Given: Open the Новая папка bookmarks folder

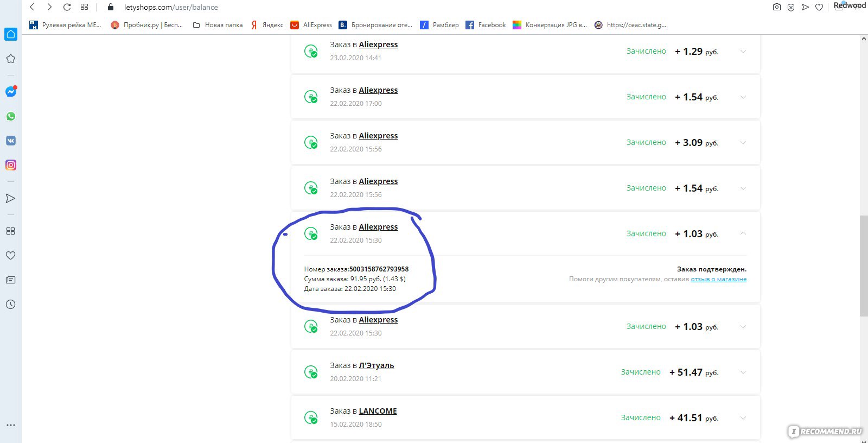Looking at the screenshot, I should pos(218,25).
